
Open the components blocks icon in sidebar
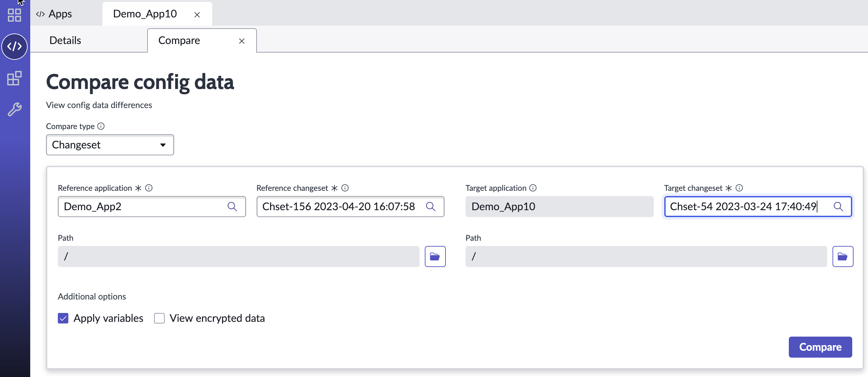coord(14,78)
